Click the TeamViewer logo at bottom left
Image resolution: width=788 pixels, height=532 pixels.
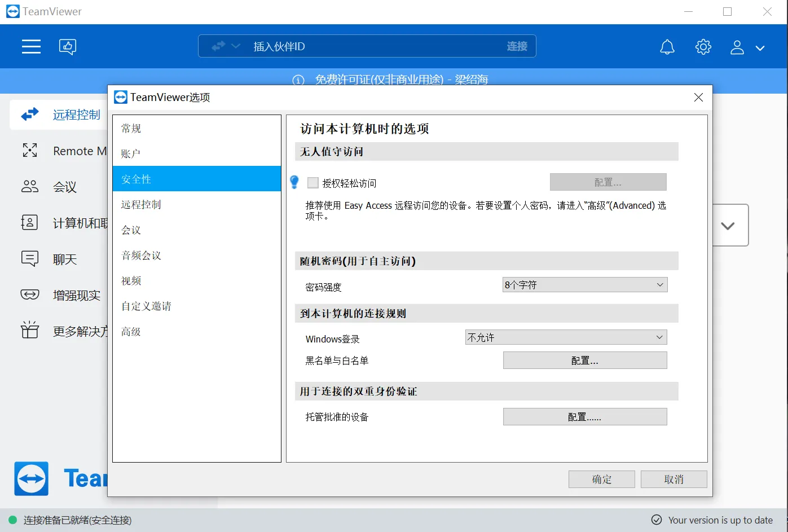(32, 478)
